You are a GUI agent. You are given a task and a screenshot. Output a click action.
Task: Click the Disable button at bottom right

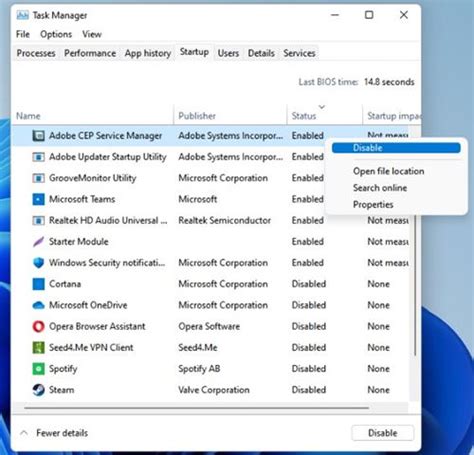(383, 433)
